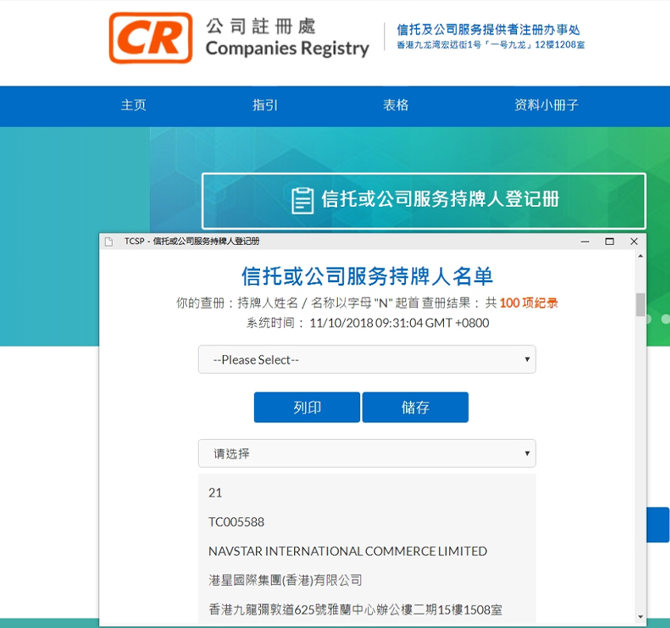Select the 表格 menu item
670x628 pixels.
pyautogui.click(x=395, y=106)
